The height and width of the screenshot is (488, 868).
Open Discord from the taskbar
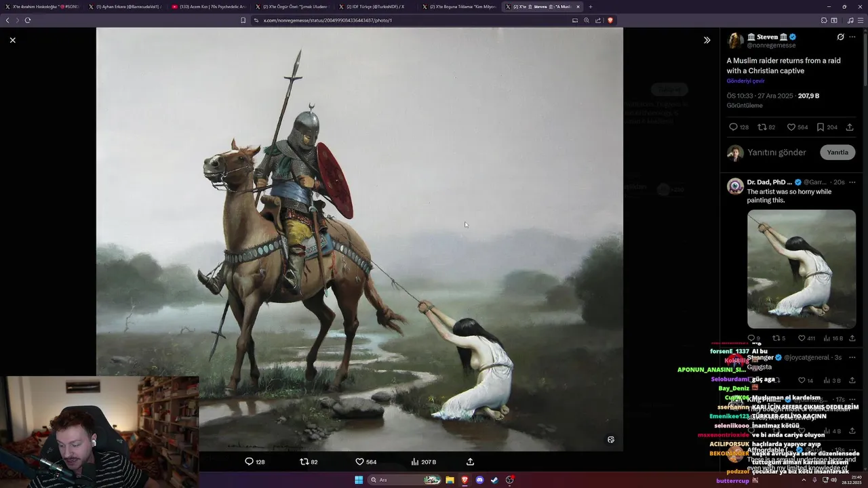479,480
